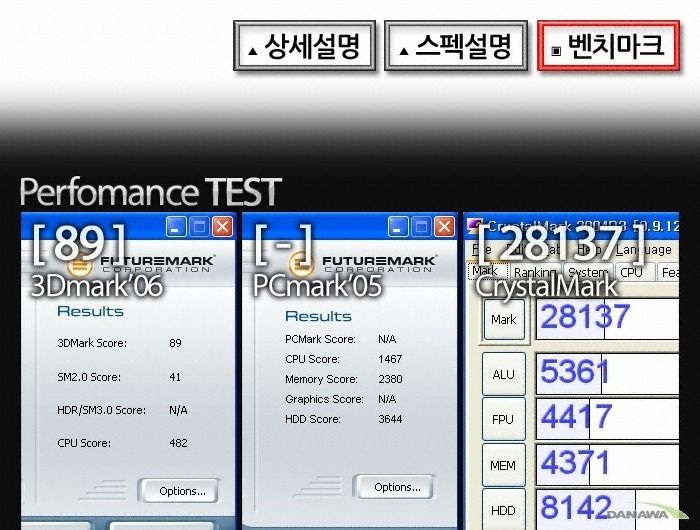Switch to the CPU tab in CrystalMark
This screenshot has width=700, height=530.
pyautogui.click(x=634, y=272)
